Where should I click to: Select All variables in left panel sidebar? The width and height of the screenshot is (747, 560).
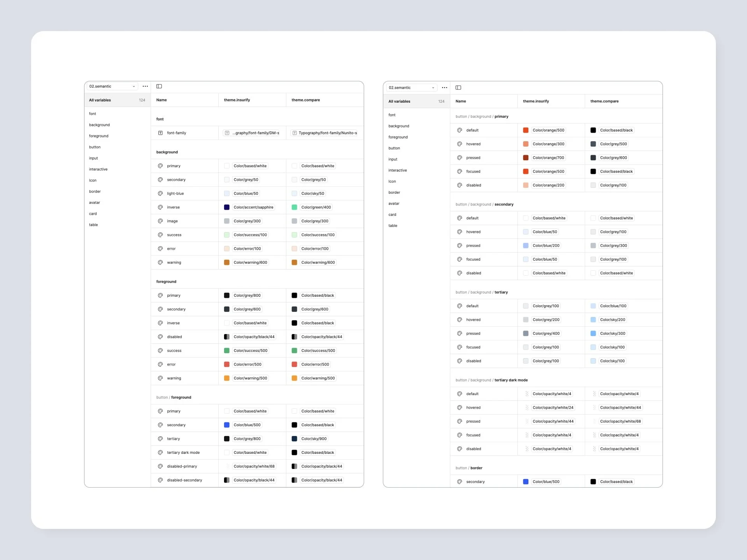117,100
